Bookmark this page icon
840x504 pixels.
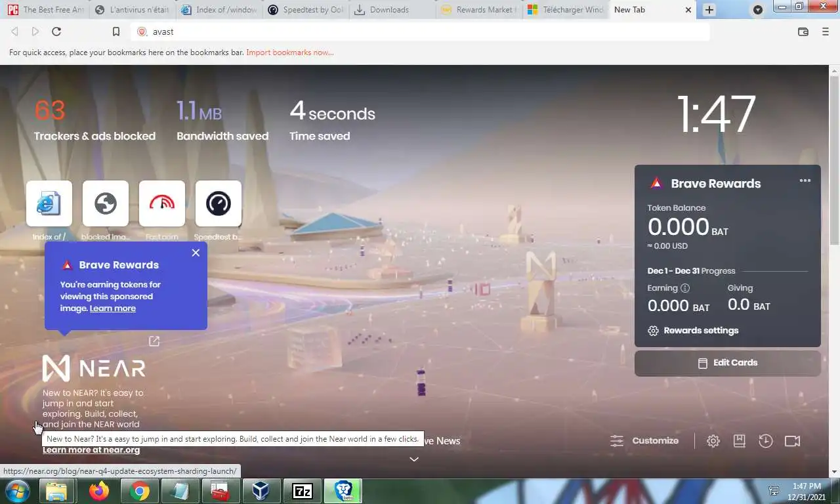pos(116,31)
